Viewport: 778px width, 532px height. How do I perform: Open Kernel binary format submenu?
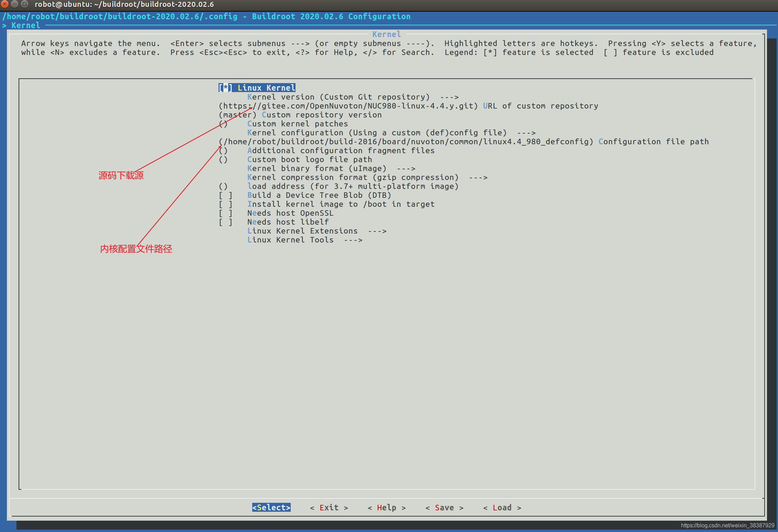331,169
